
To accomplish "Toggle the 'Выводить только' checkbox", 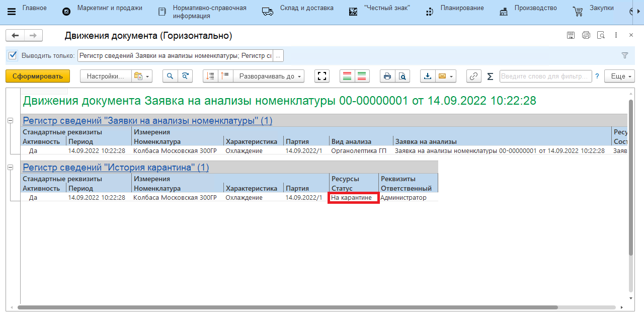I will (13, 55).
